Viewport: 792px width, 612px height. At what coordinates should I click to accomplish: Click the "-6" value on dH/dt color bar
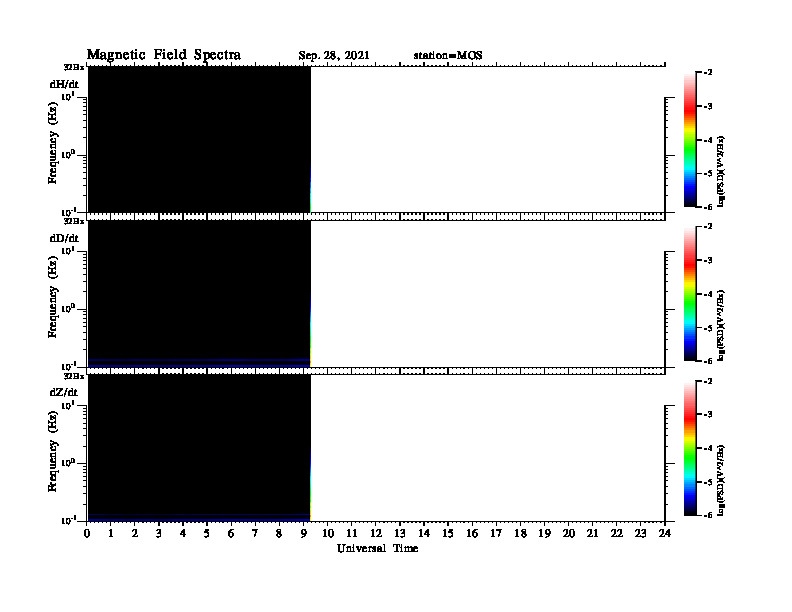[708, 207]
